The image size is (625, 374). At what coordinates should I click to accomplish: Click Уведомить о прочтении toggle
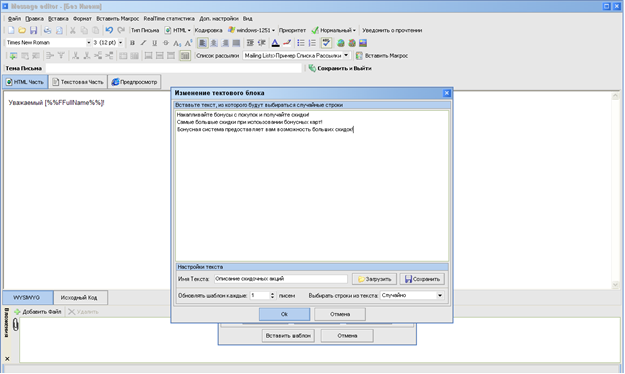[392, 30]
